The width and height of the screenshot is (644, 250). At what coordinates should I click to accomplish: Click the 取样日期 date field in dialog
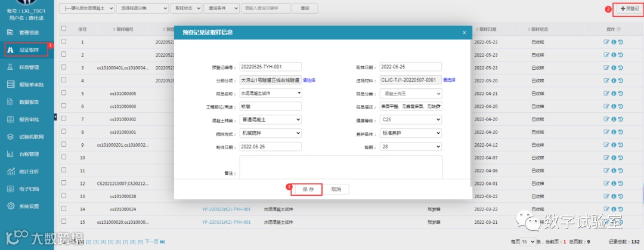tap(411, 67)
